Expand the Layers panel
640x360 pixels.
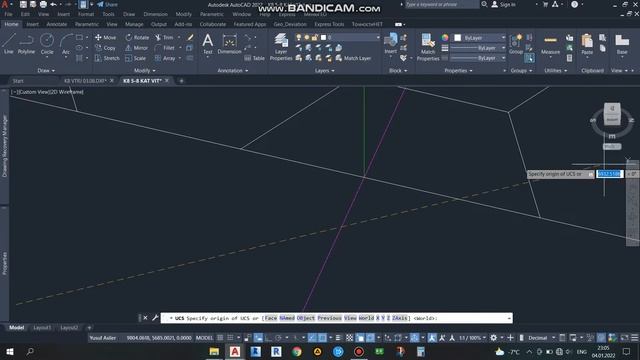tap(324, 71)
